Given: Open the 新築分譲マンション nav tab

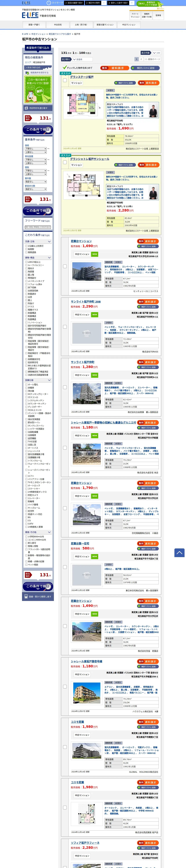Looking at the screenshot, I should [105, 25].
